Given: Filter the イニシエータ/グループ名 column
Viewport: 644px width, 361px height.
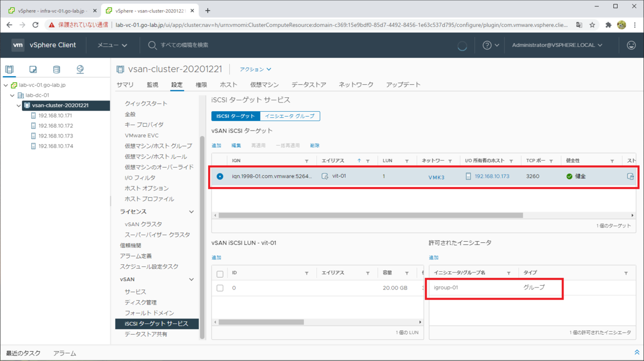Looking at the screenshot, I should coord(508,273).
